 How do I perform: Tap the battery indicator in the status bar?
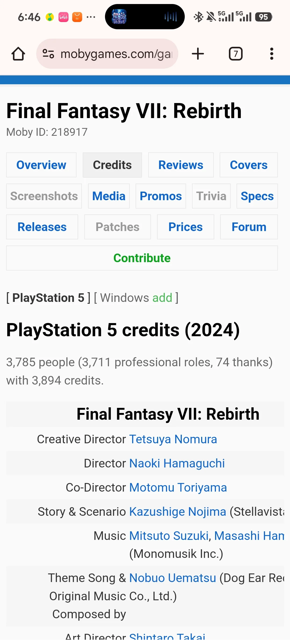[264, 17]
